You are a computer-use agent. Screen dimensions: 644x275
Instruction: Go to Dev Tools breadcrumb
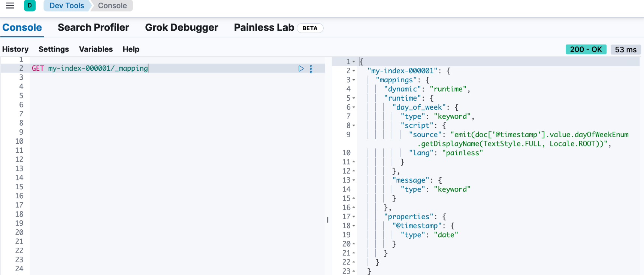[67, 6]
